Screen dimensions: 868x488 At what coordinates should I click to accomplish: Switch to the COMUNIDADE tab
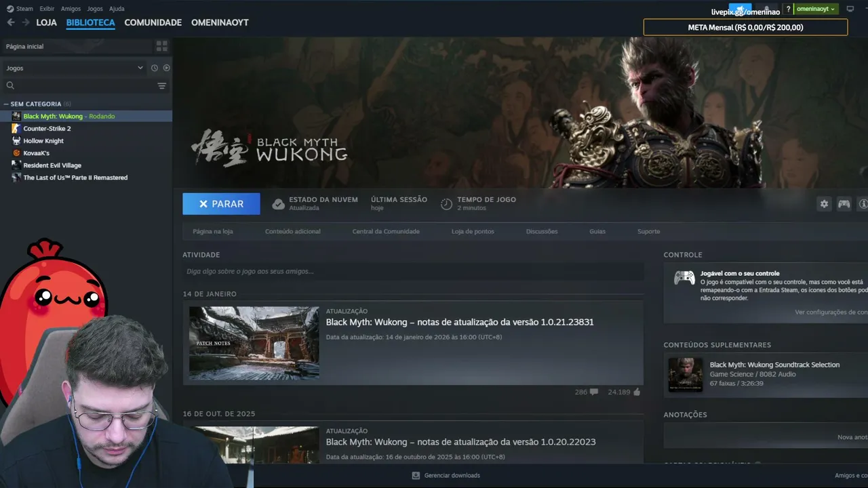[153, 22]
